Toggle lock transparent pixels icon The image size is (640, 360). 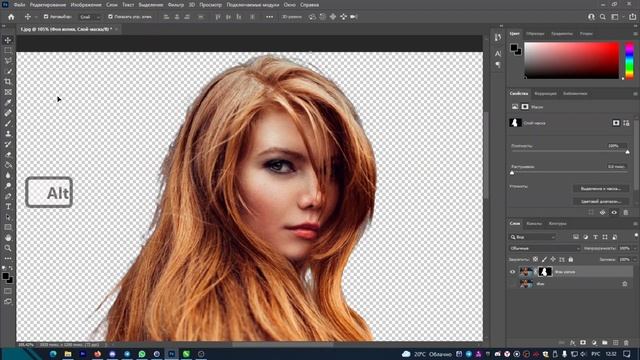pyautogui.click(x=535, y=260)
